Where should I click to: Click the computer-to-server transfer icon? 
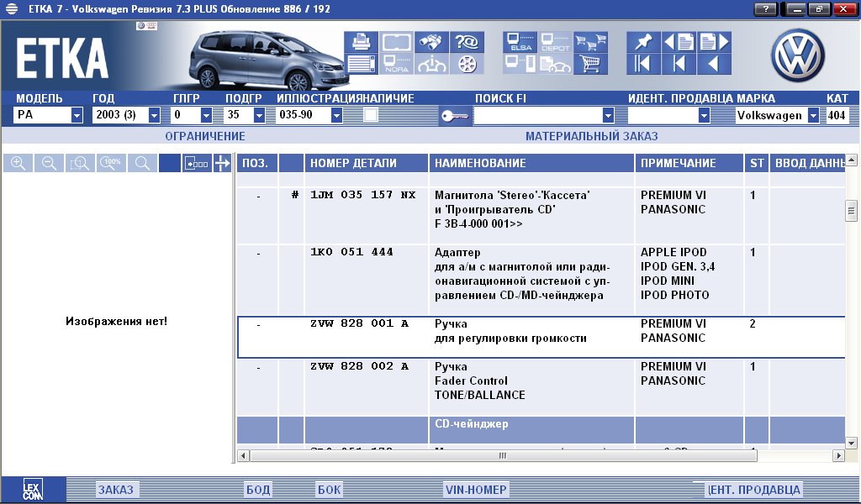[x=520, y=64]
